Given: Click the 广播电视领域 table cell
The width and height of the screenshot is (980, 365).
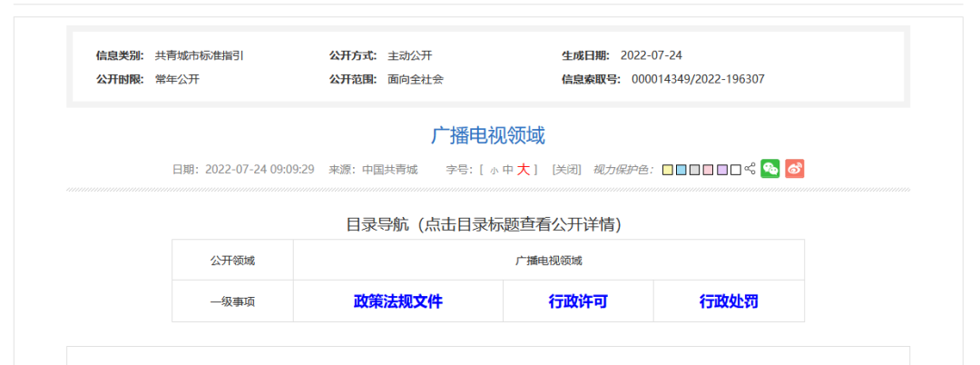Looking at the screenshot, I should point(548,261).
